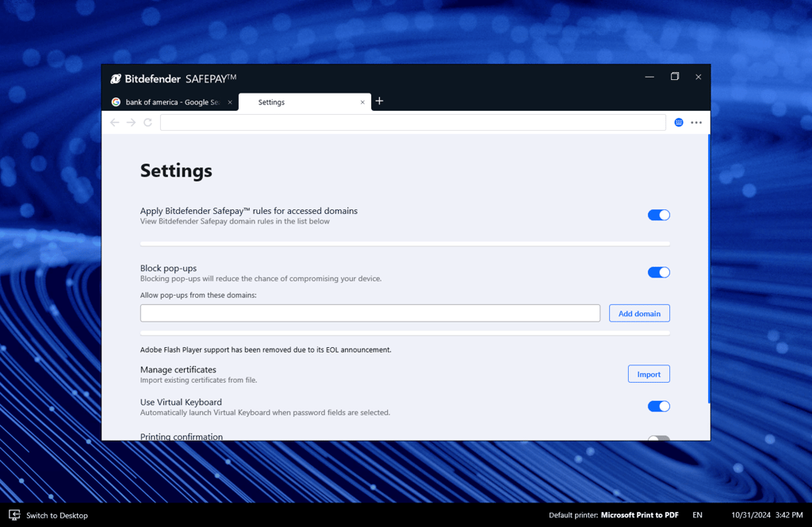Click the Add domain button
This screenshot has height=527, width=812.
pyautogui.click(x=639, y=313)
